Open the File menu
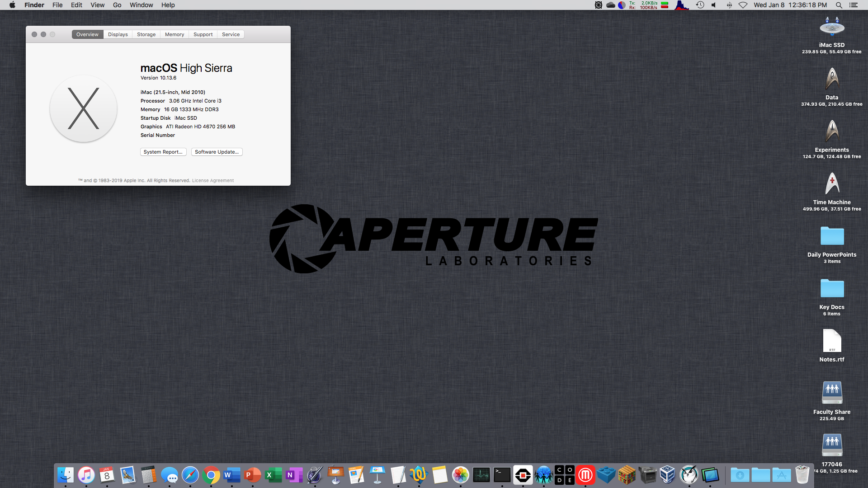Image resolution: width=868 pixels, height=488 pixels. pos(57,5)
